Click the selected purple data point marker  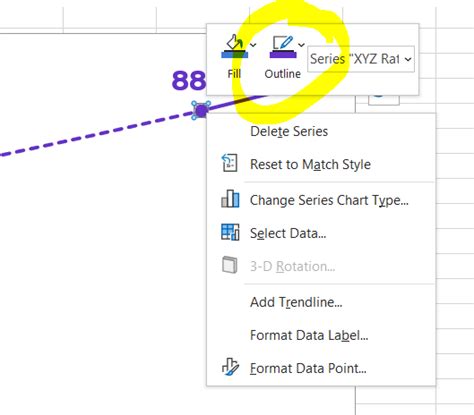[x=201, y=110]
